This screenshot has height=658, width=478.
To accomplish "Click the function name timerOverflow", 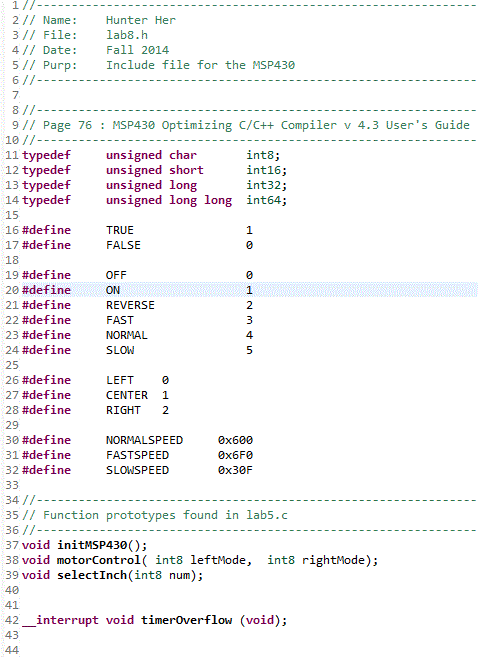I will coord(186,620).
